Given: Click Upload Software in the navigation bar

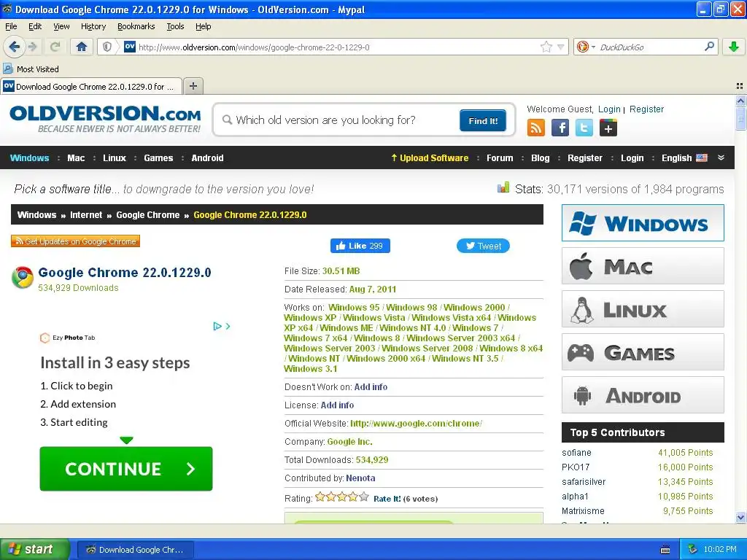Looking at the screenshot, I should tap(430, 157).
